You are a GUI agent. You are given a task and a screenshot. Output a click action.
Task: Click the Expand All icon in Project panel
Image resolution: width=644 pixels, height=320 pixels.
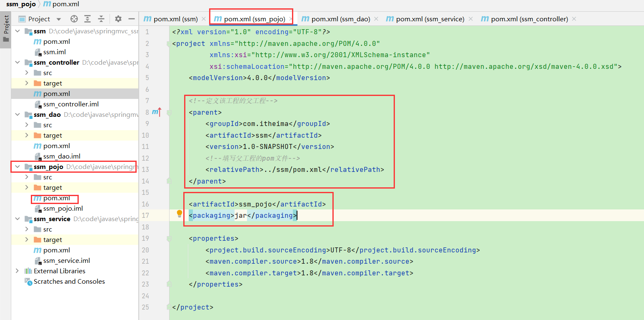click(x=87, y=19)
